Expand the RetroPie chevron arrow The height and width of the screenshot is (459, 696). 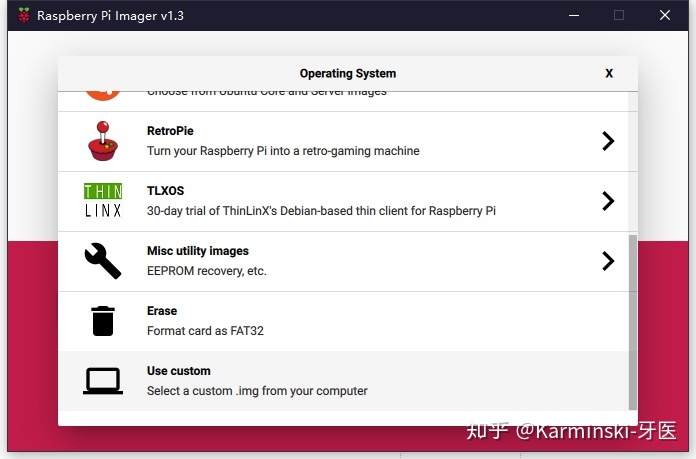click(608, 141)
